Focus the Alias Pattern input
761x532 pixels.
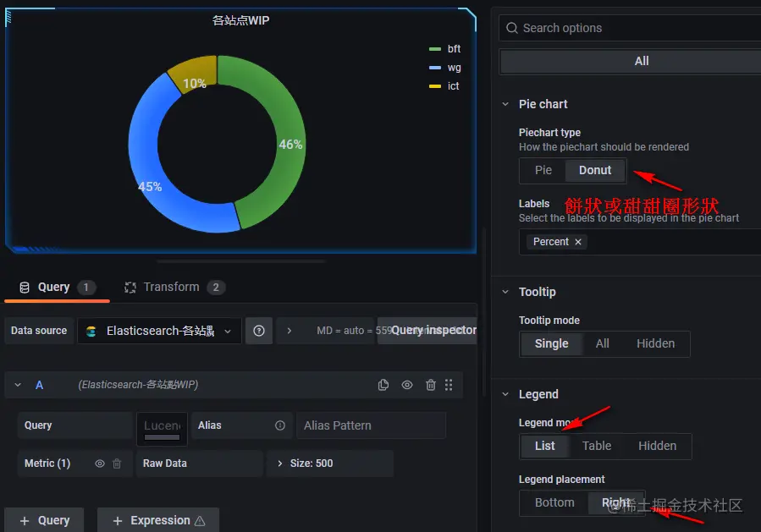point(371,425)
